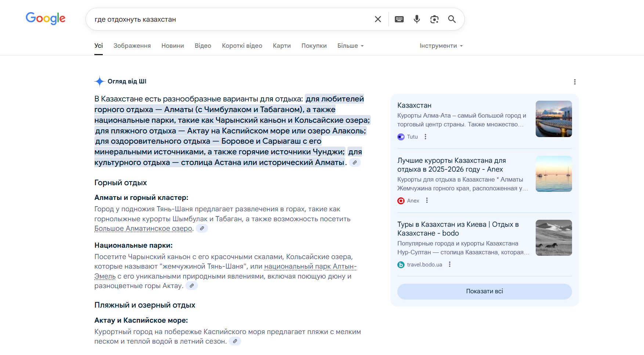This screenshot has width=644, height=355.
Task: Click the Показати всі button
Action: (484, 291)
